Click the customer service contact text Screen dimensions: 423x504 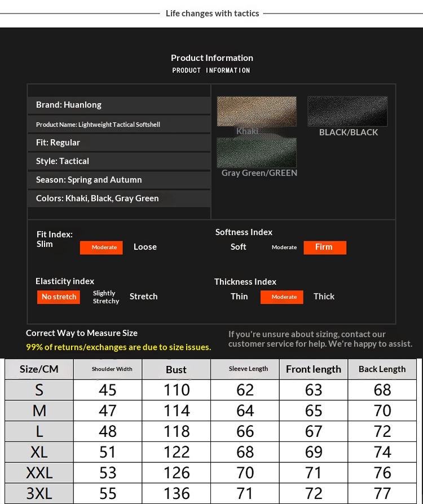[320, 339]
